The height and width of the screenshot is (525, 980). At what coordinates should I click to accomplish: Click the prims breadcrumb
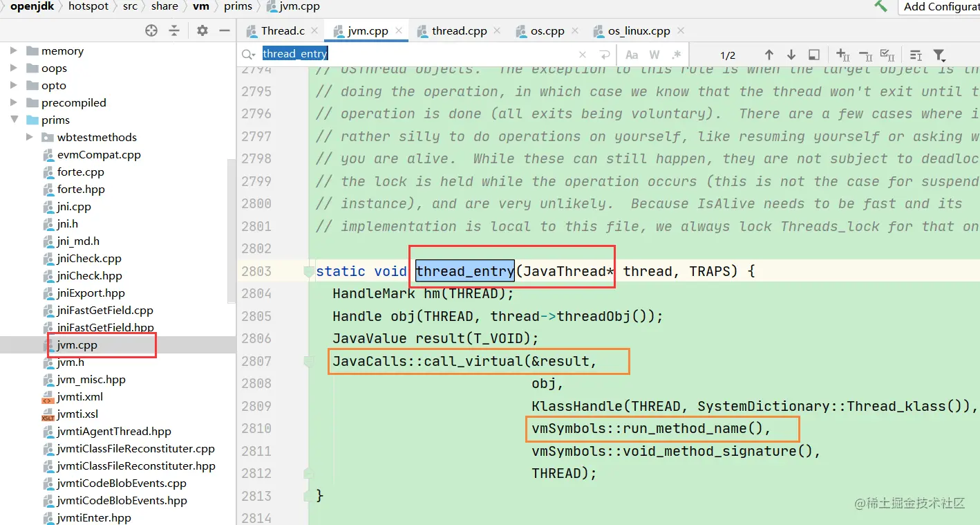coord(238,6)
